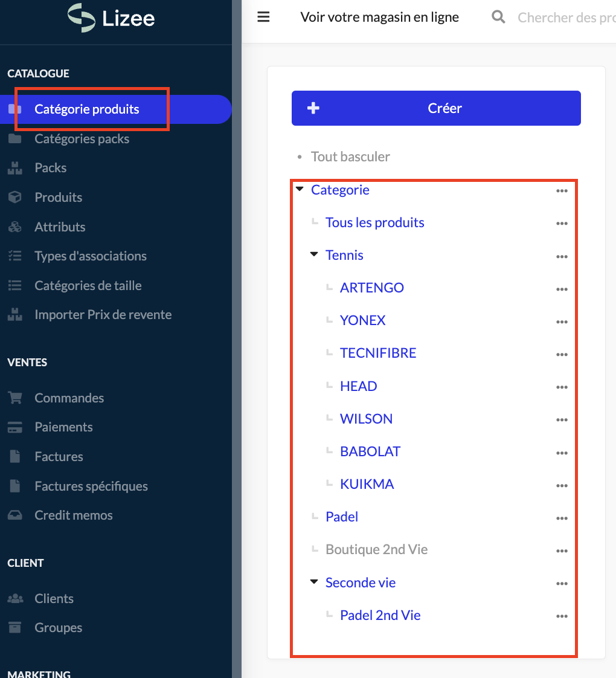Image resolution: width=616 pixels, height=678 pixels.
Task: Open options dots for BABOLAT
Action: point(562,453)
